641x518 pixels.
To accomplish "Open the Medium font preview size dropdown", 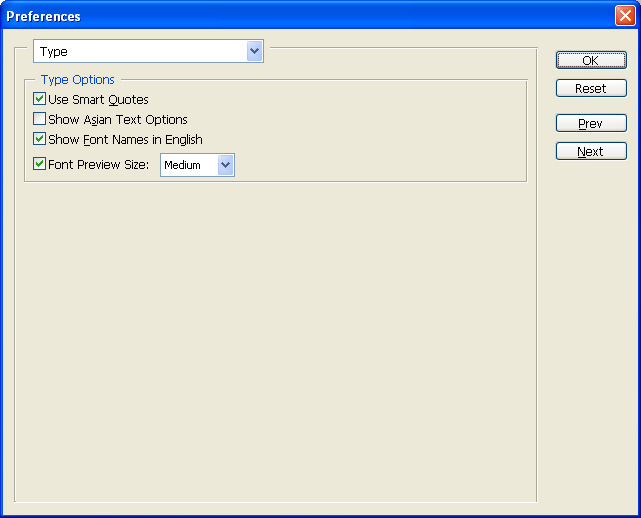I will coord(197,165).
